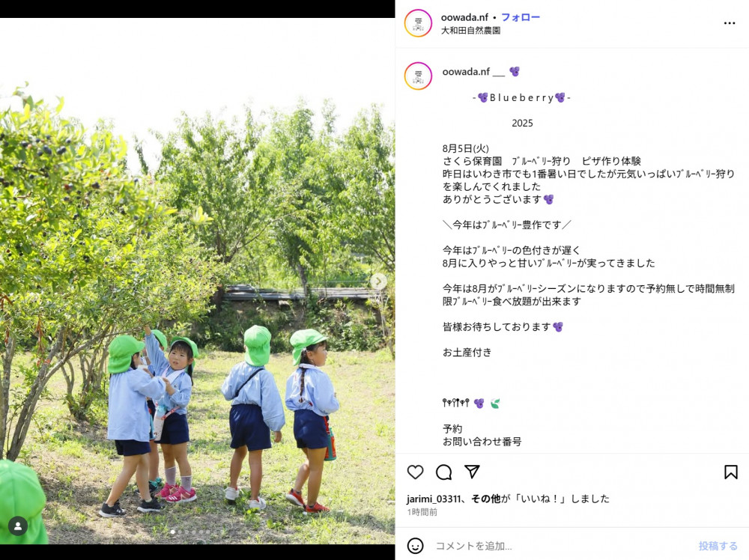This screenshot has height=560, width=749.
Task: Open emoji picker in comment box
Action: click(x=415, y=546)
